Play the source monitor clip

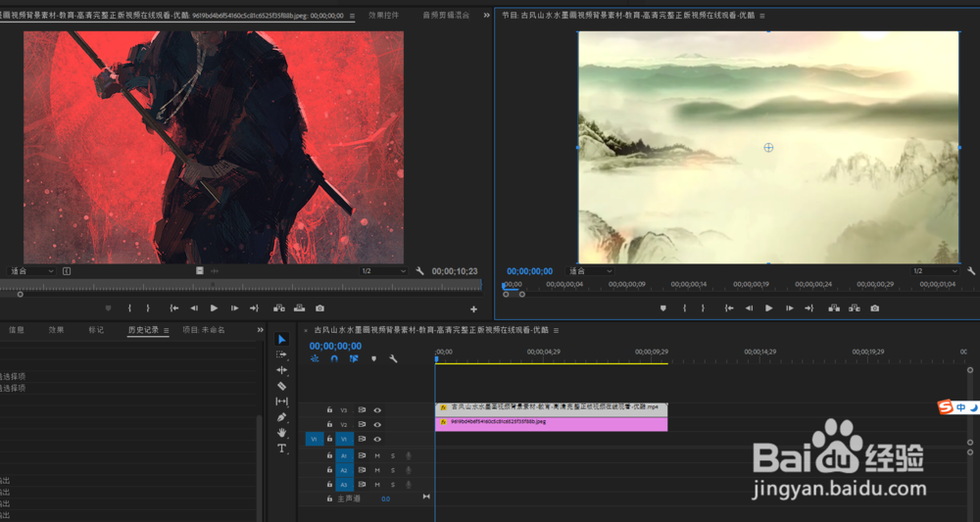tap(214, 308)
